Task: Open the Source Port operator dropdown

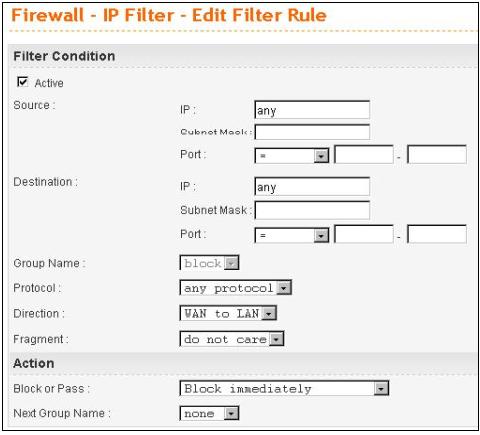Action: [292, 156]
